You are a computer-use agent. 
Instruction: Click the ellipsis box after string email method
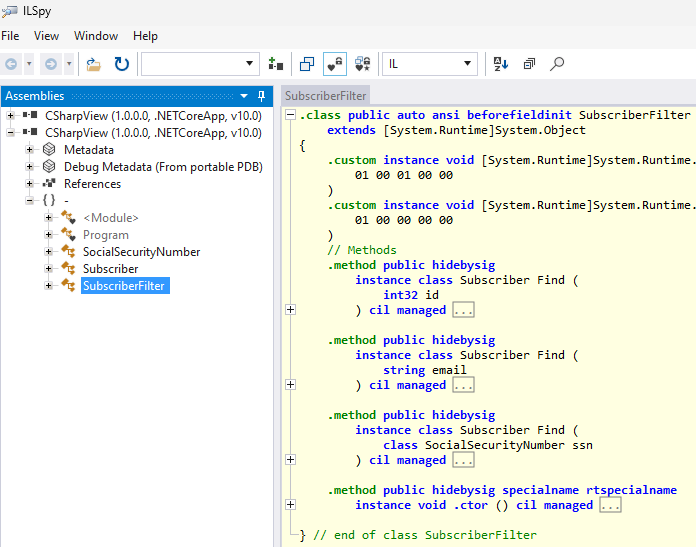463,385
